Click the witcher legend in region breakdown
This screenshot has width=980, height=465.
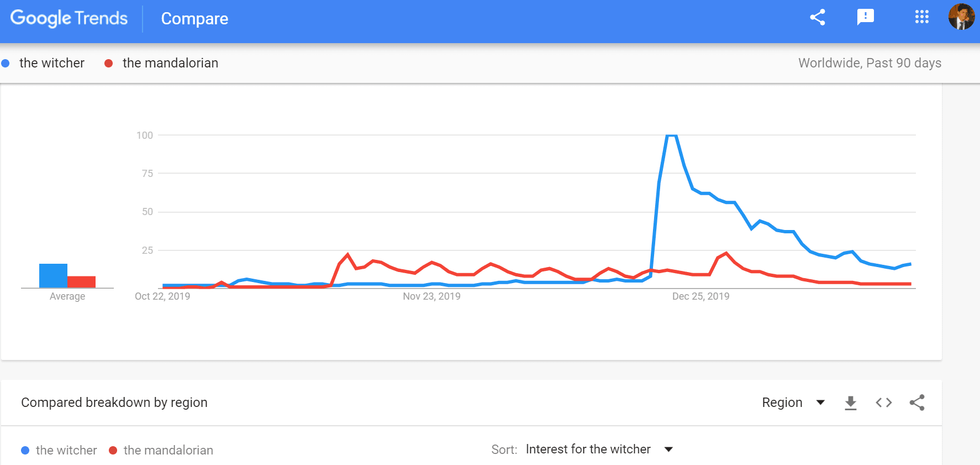tap(66, 451)
